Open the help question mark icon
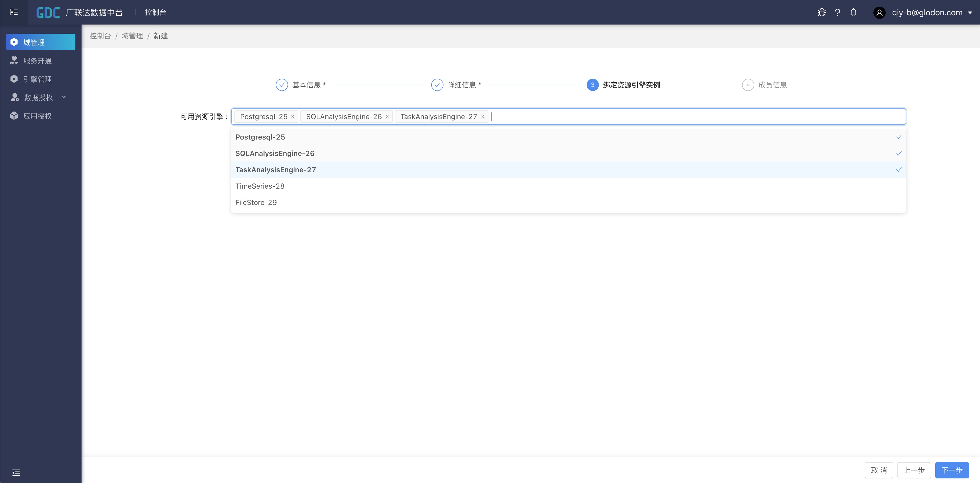This screenshot has height=483, width=980. point(837,13)
